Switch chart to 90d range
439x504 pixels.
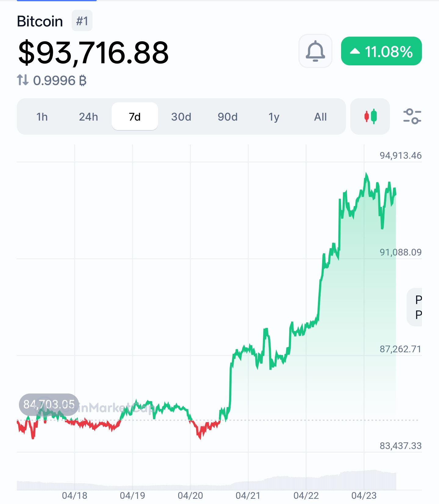(x=228, y=117)
